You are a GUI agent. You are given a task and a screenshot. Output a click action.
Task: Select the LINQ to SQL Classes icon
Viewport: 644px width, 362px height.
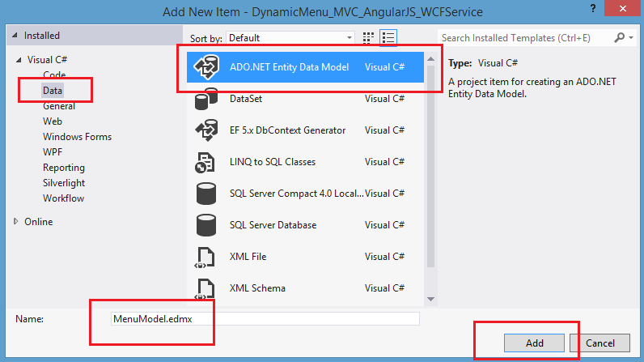204,162
